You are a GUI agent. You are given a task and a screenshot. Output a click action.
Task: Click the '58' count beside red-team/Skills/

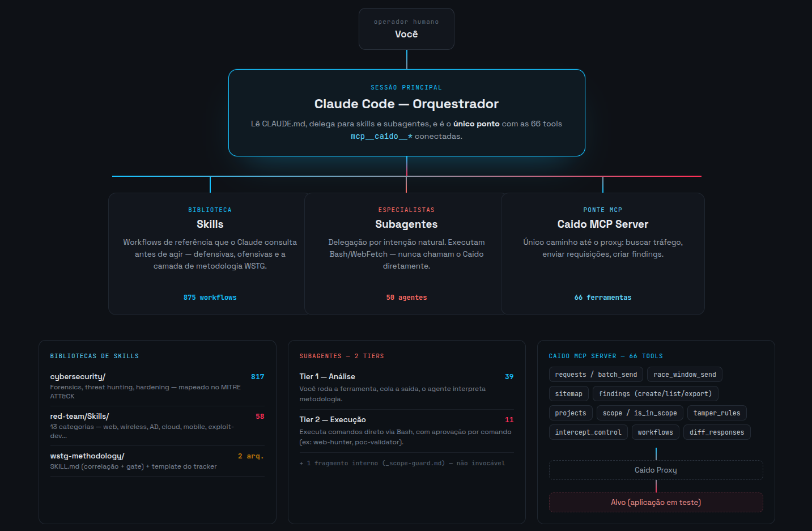pos(260,416)
